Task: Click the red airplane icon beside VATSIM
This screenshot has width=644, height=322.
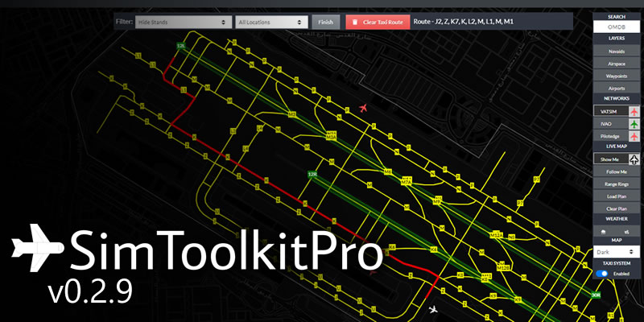Action: (x=634, y=111)
